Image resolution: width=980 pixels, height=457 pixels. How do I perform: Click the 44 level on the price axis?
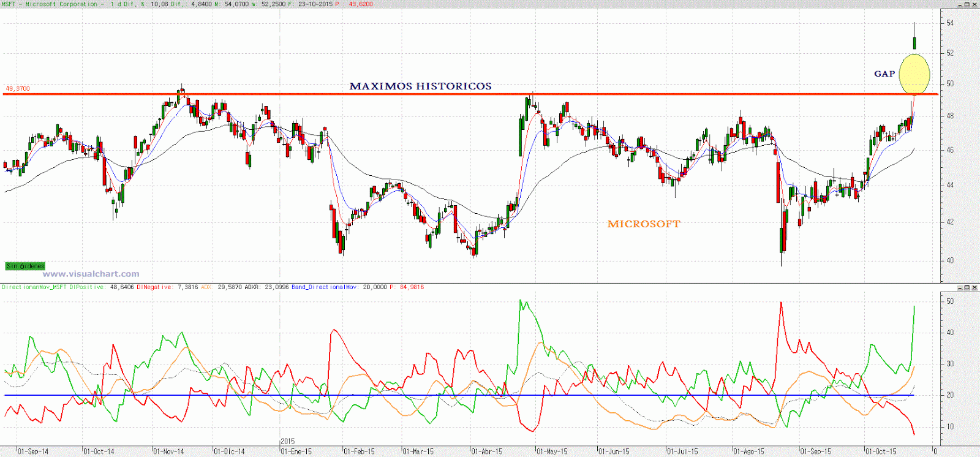pyautogui.click(x=950, y=185)
